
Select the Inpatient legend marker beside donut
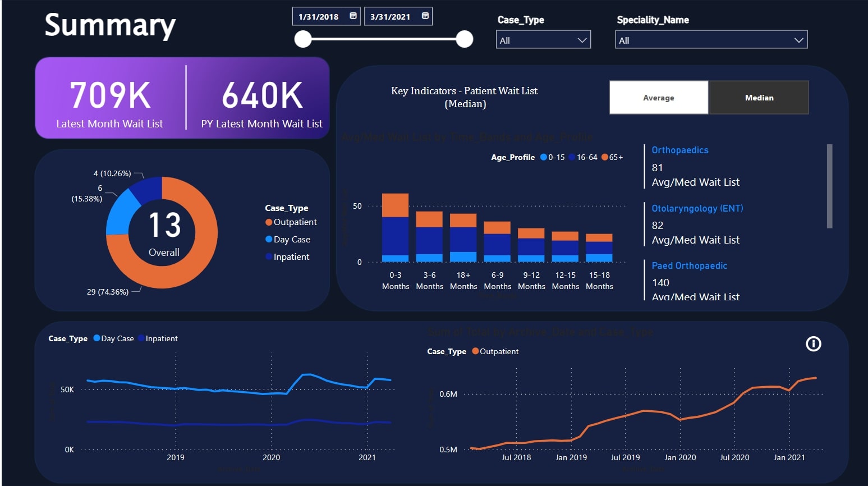click(x=269, y=257)
